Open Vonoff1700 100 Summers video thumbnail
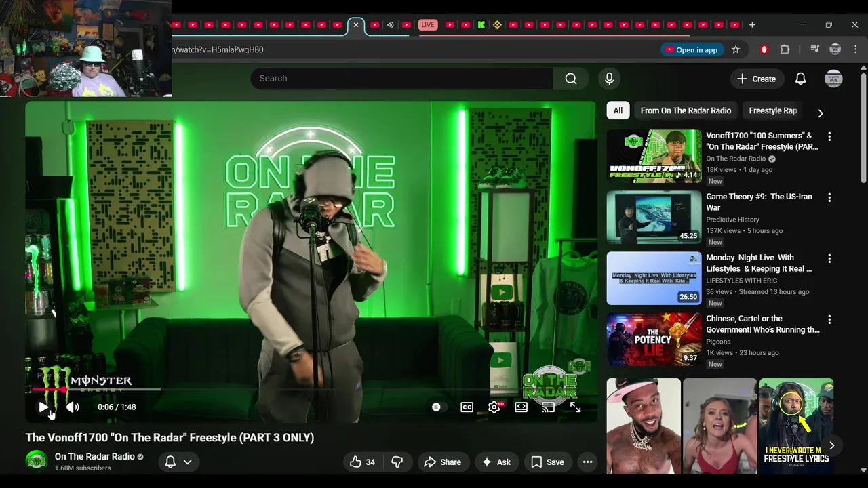The image size is (868, 488). [654, 157]
